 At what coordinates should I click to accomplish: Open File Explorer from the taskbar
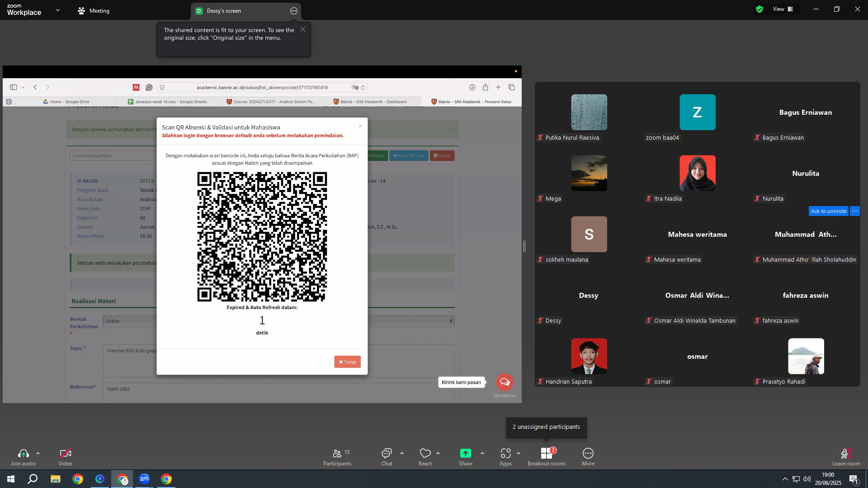tap(55, 479)
